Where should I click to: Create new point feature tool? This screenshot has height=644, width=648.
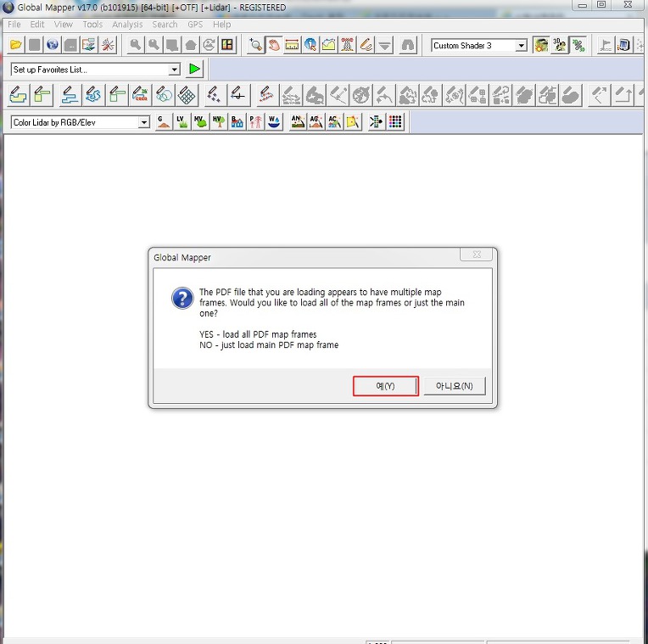[x=214, y=95]
